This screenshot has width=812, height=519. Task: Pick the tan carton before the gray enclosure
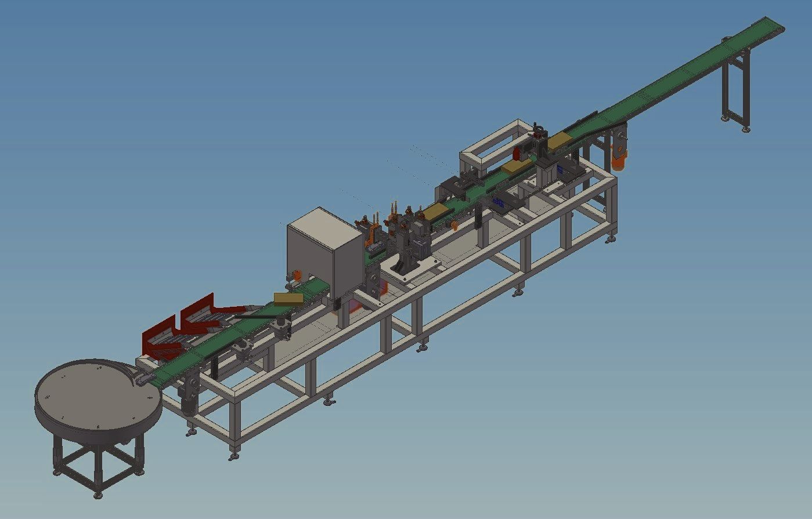pyautogui.click(x=288, y=298)
